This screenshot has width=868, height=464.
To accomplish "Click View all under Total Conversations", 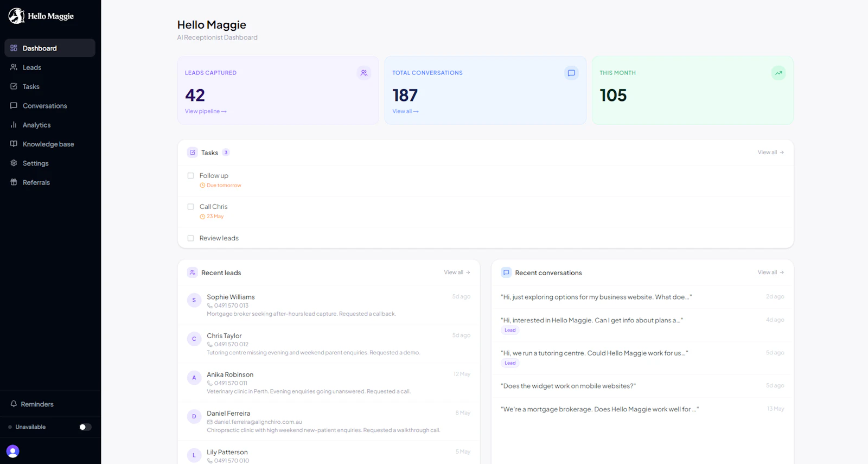I will tap(405, 111).
